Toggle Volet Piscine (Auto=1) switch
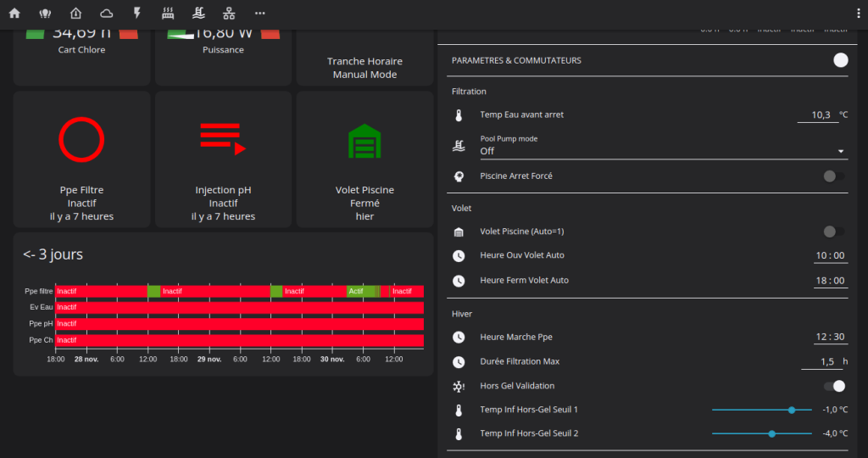This screenshot has width=868, height=458. [x=834, y=232]
